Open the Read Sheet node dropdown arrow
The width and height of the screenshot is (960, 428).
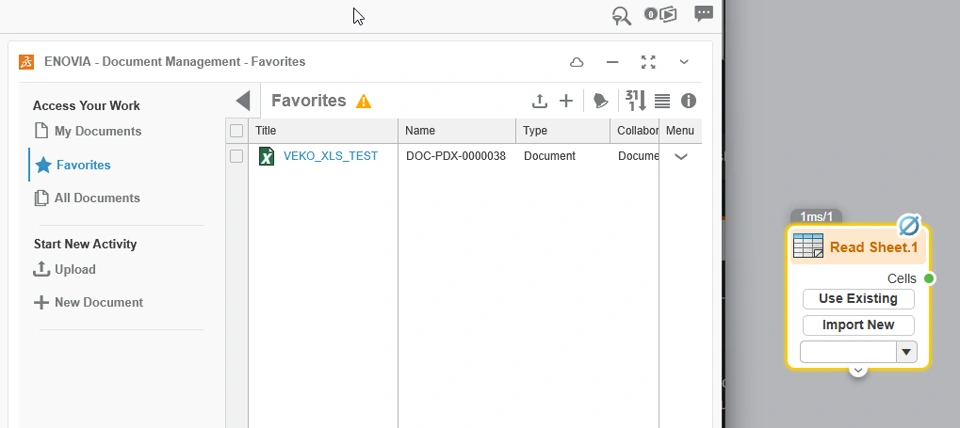click(907, 352)
